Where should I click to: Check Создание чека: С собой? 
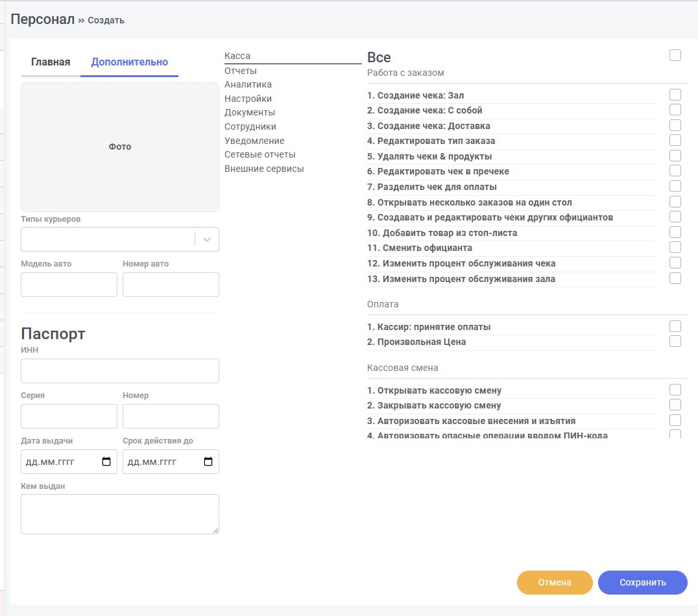click(x=675, y=110)
